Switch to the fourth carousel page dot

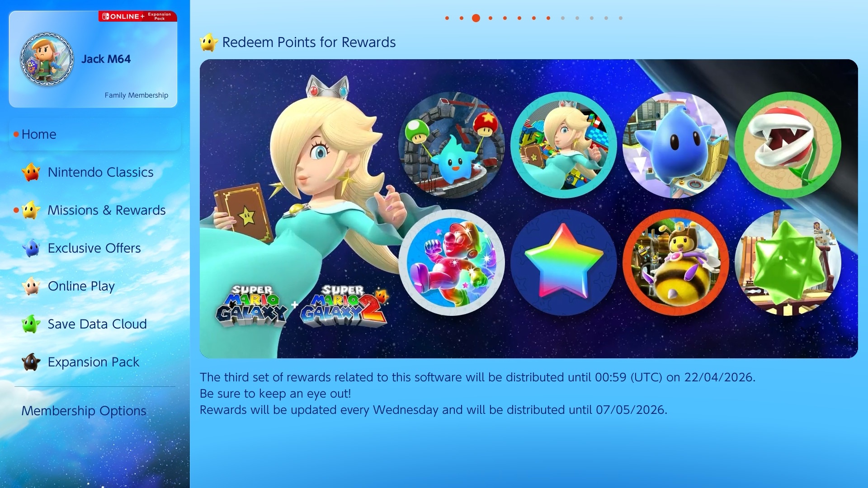click(491, 18)
